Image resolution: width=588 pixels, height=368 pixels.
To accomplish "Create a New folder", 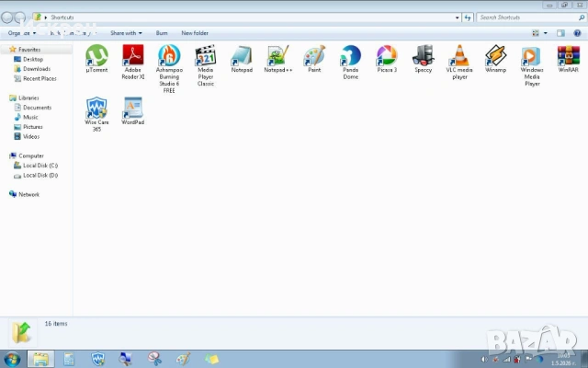I will point(195,33).
